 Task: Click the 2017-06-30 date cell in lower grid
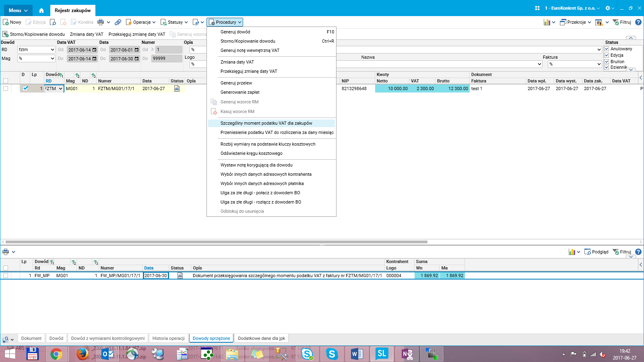(156, 276)
